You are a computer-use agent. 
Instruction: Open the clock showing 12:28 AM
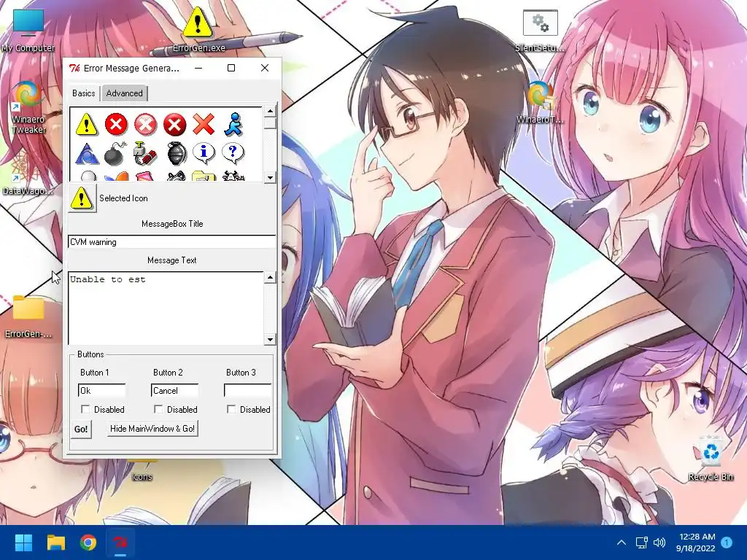click(696, 542)
